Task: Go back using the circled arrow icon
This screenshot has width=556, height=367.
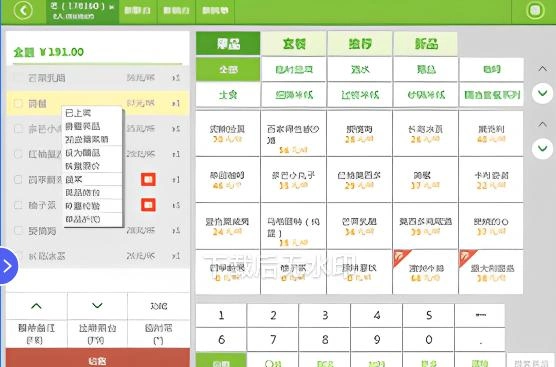Action: (x=23, y=11)
